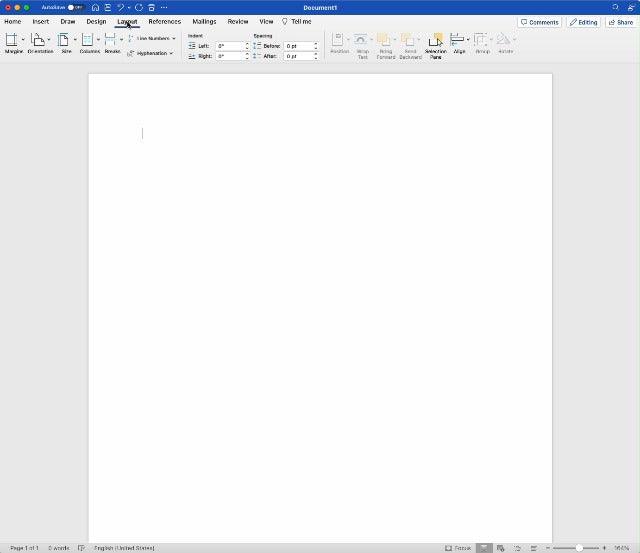Toggle the AutoSave switch

(x=75, y=7)
